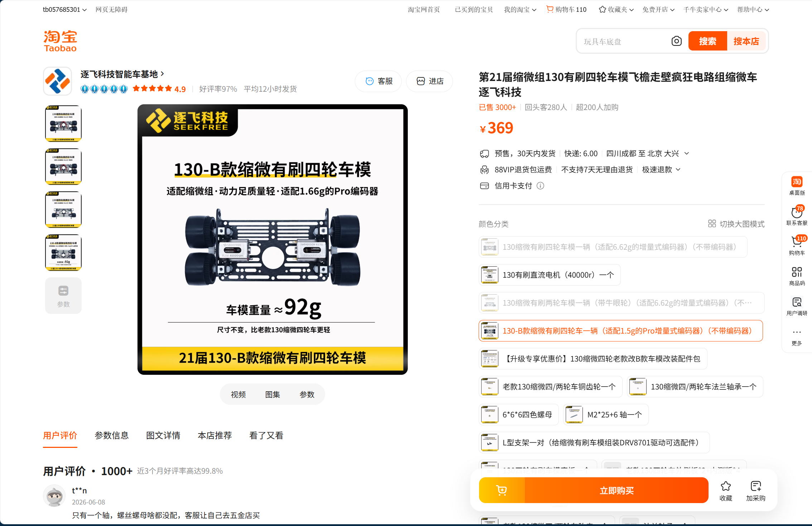Image resolution: width=812 pixels, height=526 pixels.
Task: Click the add-to-cart icon on orange bar
Action: pyautogui.click(x=502, y=490)
